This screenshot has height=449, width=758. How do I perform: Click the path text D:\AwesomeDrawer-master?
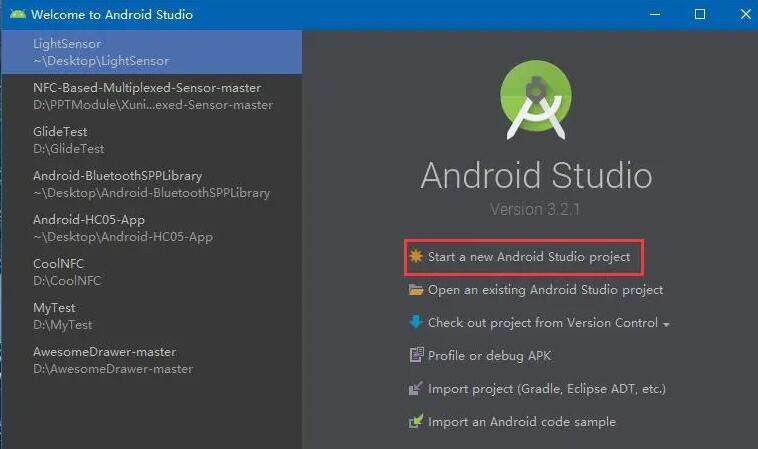point(113,369)
